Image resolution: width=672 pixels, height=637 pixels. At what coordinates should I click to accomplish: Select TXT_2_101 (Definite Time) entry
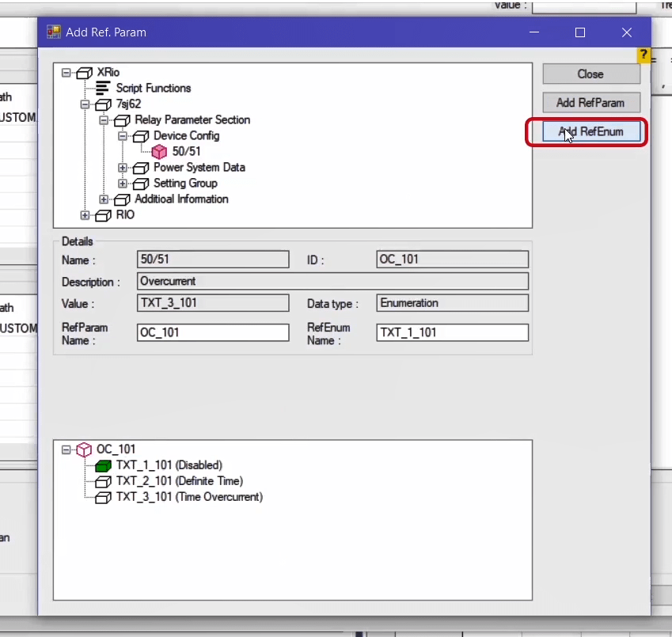pos(179,481)
